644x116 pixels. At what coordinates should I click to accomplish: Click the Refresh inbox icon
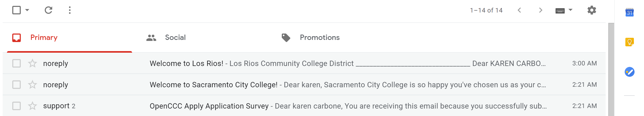(x=48, y=10)
